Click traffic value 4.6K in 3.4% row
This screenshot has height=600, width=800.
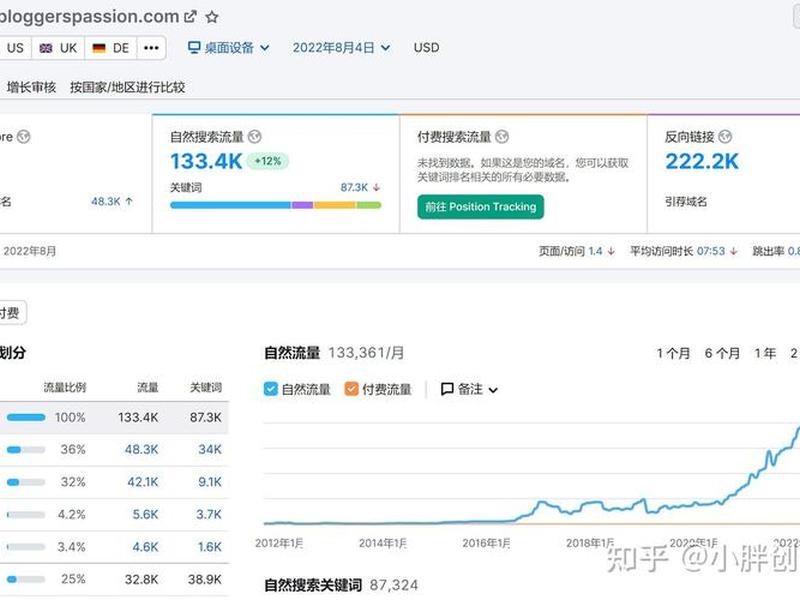pyautogui.click(x=145, y=547)
